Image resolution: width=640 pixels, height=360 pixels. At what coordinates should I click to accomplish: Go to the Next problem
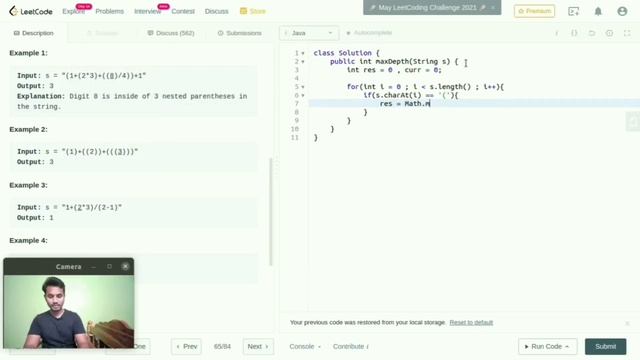(258, 347)
